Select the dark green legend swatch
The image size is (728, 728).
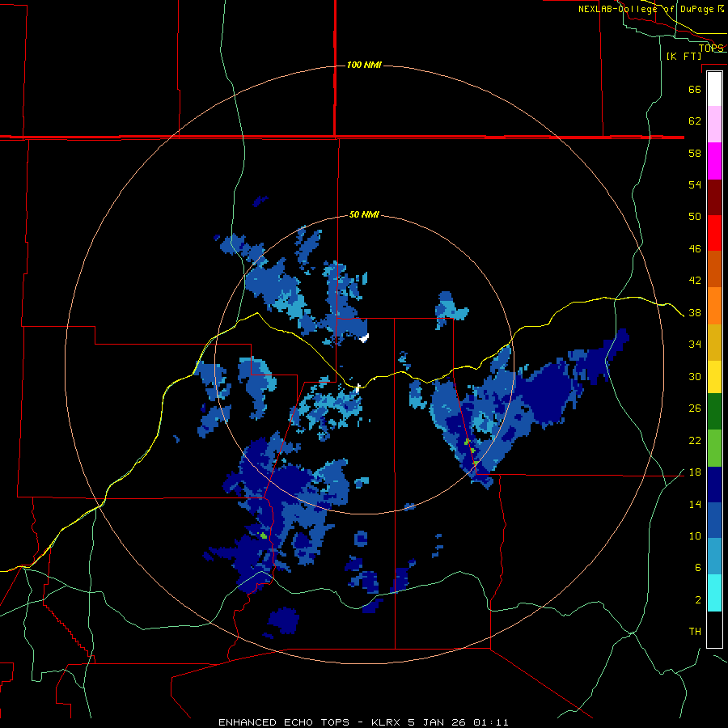pyautogui.click(x=714, y=412)
